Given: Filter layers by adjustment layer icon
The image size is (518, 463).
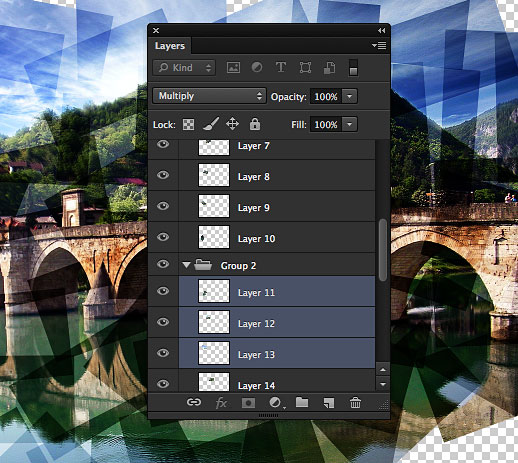Looking at the screenshot, I should pos(257,67).
